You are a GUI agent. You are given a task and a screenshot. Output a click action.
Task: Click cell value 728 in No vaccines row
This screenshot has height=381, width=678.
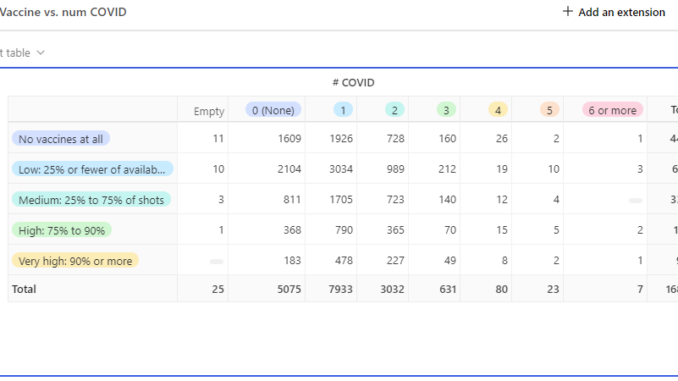coord(396,138)
